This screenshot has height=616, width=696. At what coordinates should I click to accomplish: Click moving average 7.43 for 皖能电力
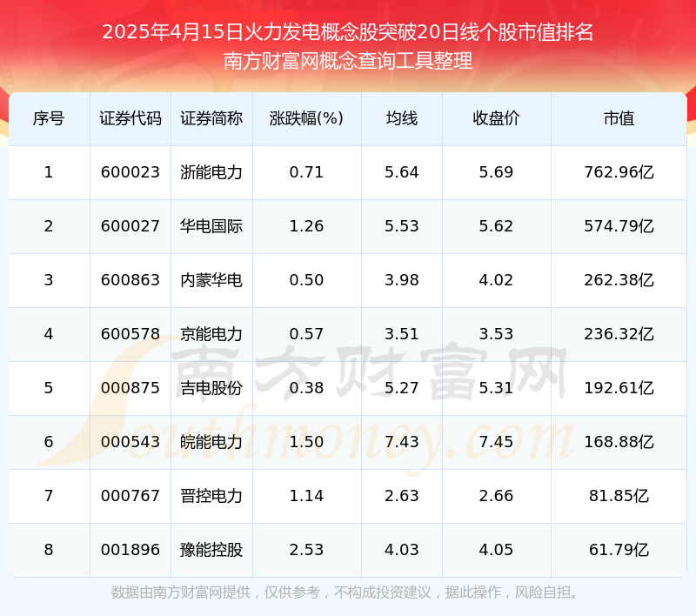[402, 442]
